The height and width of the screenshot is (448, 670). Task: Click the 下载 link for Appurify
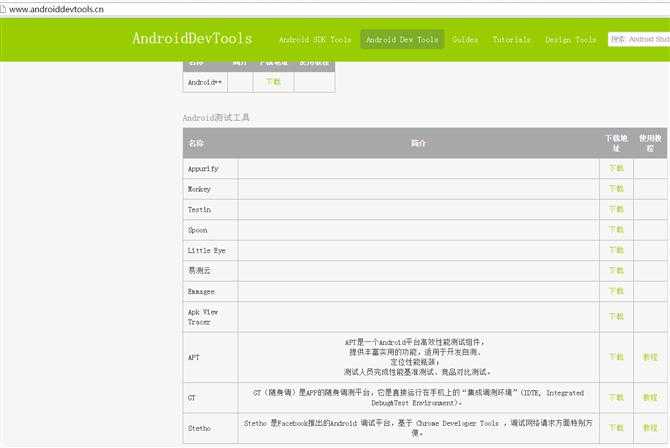616,168
